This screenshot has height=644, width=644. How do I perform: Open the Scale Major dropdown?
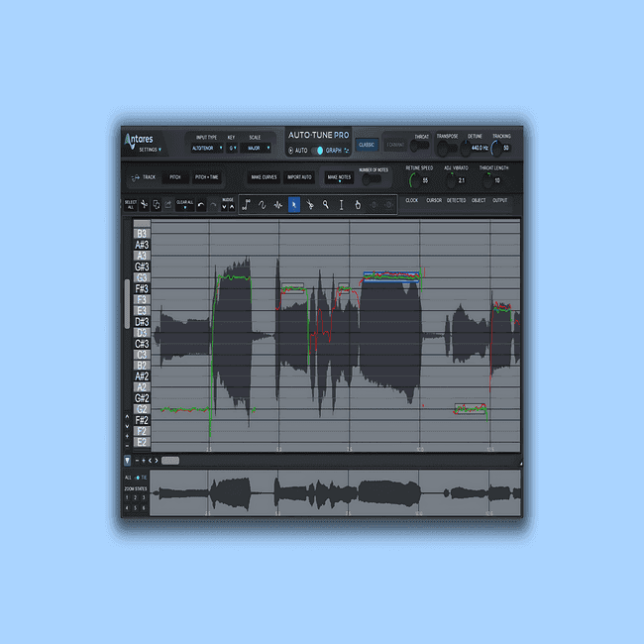click(x=257, y=148)
